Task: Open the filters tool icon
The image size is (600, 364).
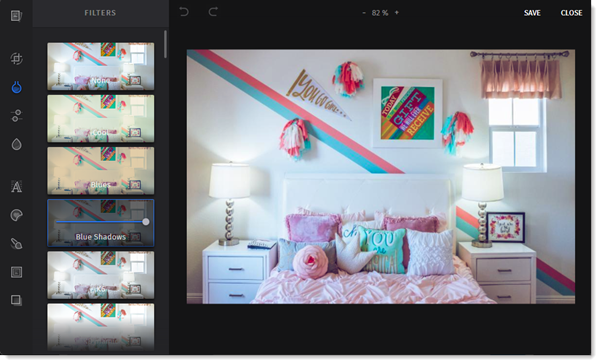Action: [x=16, y=87]
